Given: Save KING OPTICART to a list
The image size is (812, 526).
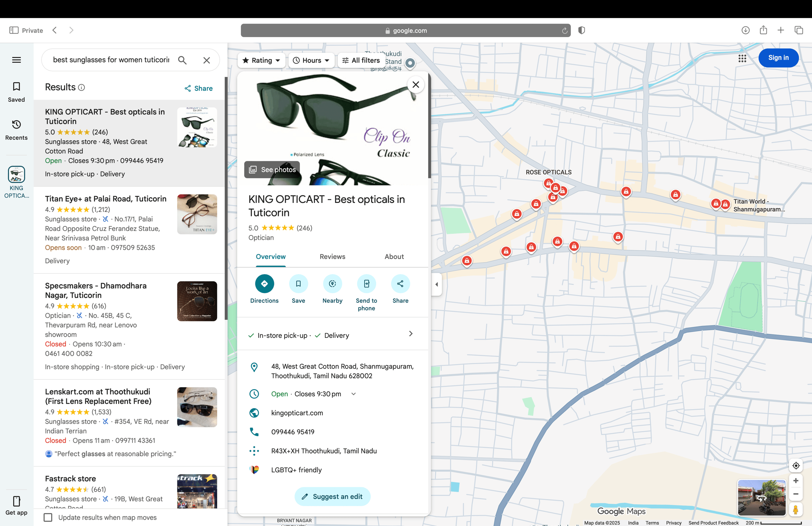Looking at the screenshot, I should click(x=298, y=284).
